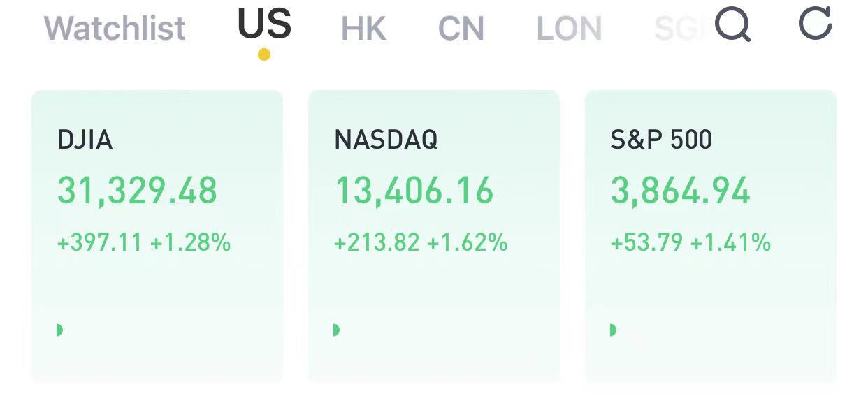Viewport: 868px width, 396px height.
Task: Select the US market tab
Action: pos(264,24)
